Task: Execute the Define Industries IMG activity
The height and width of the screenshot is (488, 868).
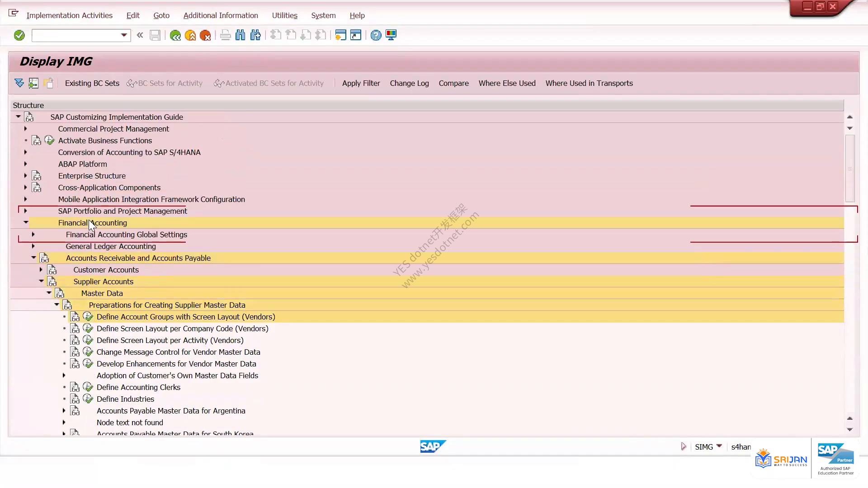Action: tap(88, 399)
